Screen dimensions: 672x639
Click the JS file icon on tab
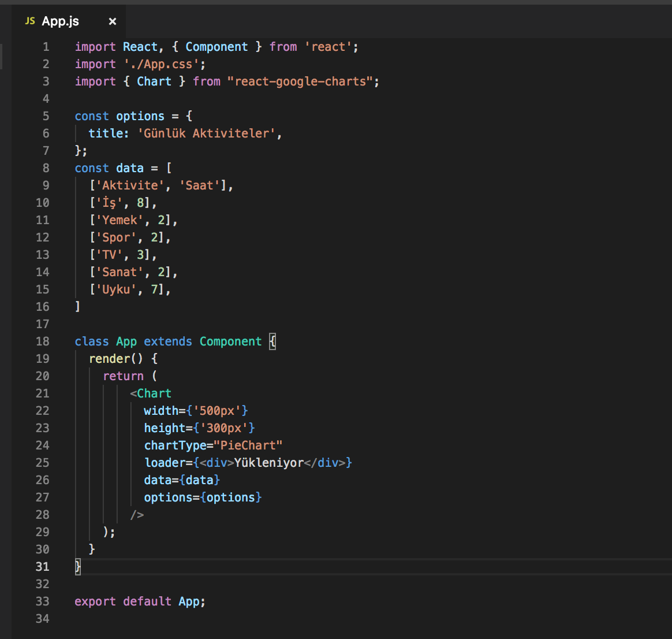30,21
